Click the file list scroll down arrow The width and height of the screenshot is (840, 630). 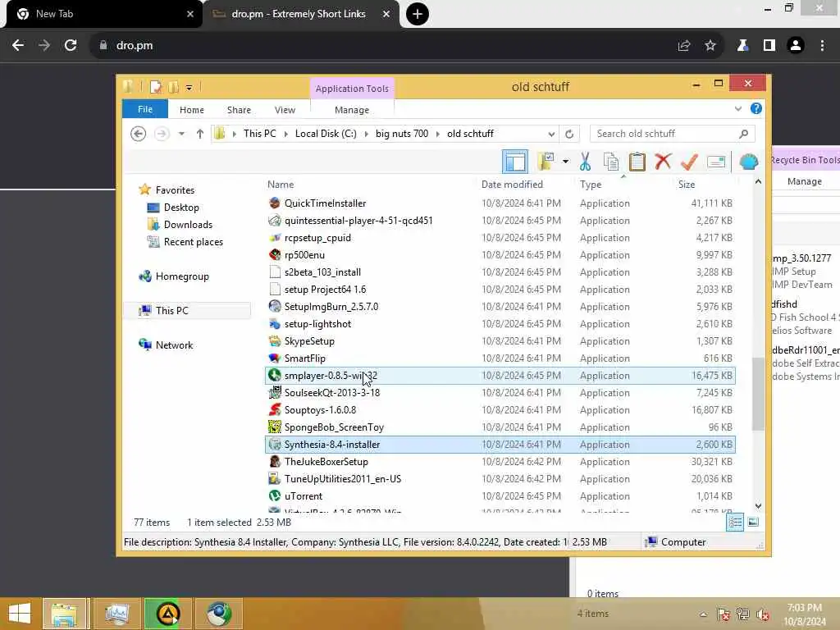pyautogui.click(x=758, y=505)
